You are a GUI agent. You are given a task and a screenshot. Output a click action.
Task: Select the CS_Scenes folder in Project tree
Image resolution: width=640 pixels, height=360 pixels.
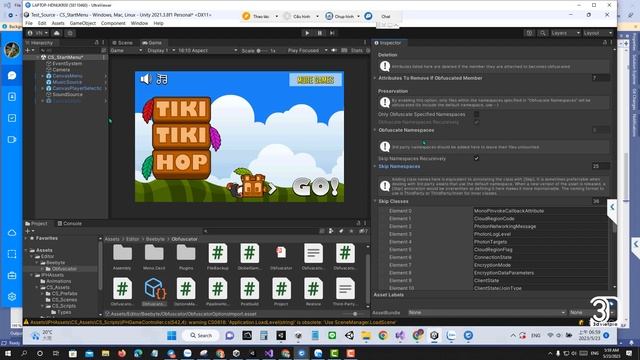[x=64, y=300]
